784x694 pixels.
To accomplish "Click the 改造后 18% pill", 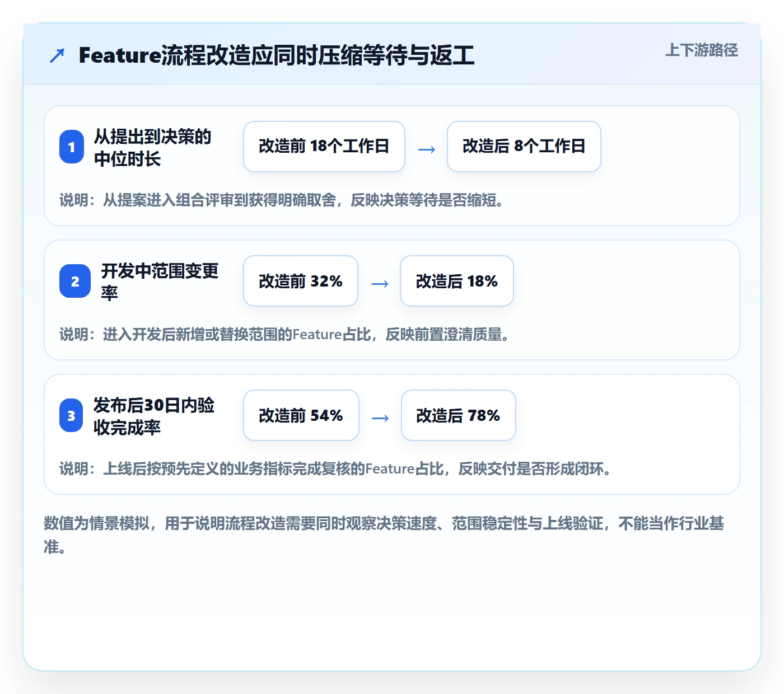I will (x=457, y=281).
